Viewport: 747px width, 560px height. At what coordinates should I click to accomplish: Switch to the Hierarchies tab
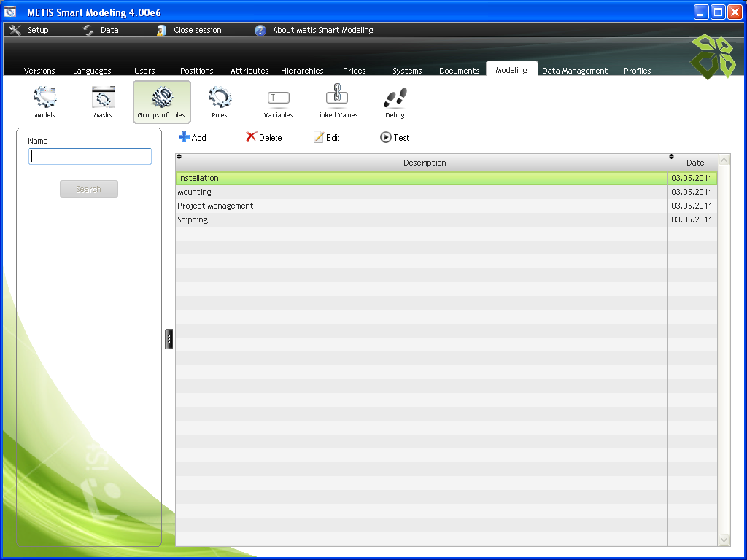click(x=302, y=71)
